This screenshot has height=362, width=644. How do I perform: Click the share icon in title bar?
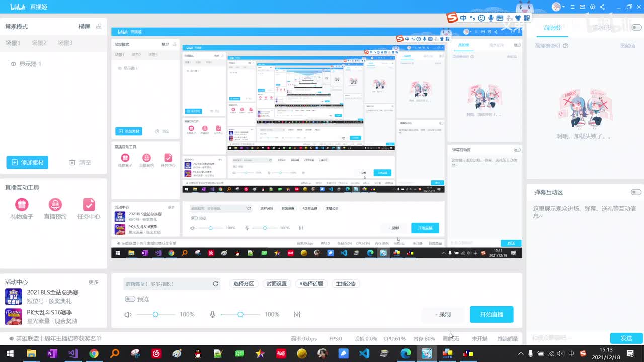click(602, 7)
